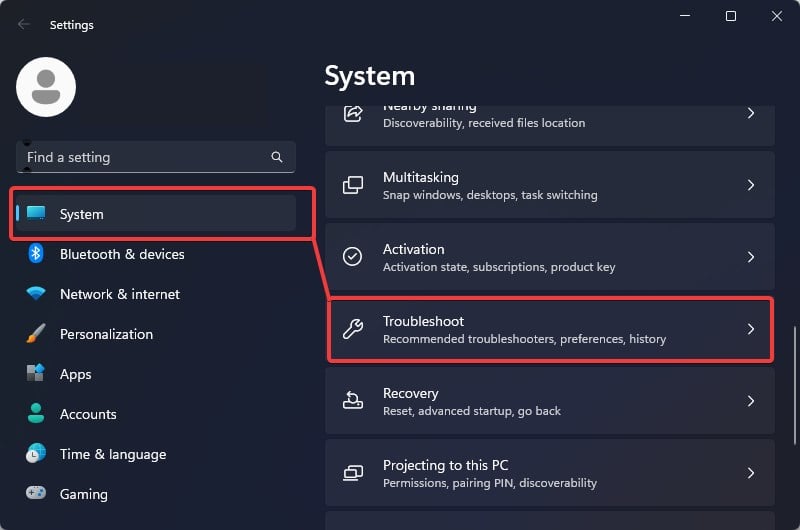
Task: Click the Find a setting search box
Action: pos(145,157)
